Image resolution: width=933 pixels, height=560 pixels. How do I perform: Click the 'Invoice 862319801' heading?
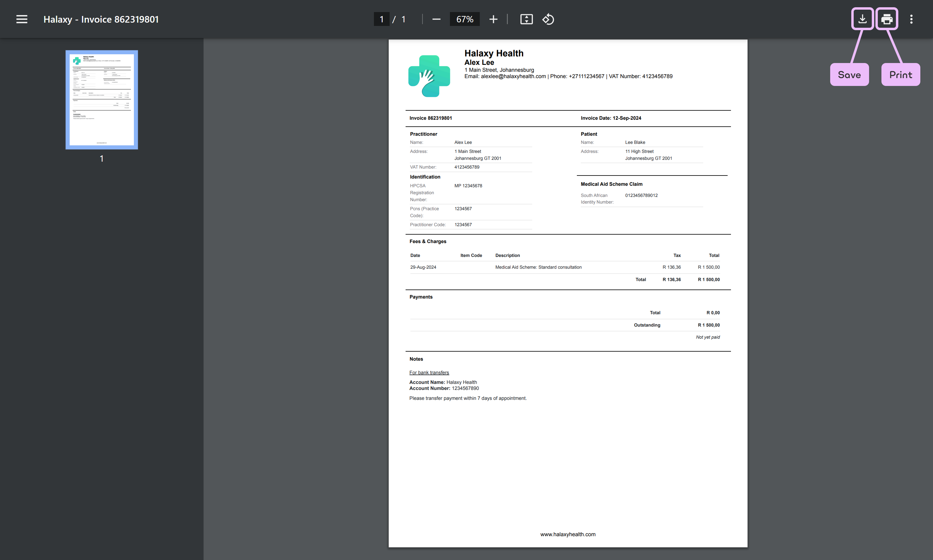pos(431,118)
